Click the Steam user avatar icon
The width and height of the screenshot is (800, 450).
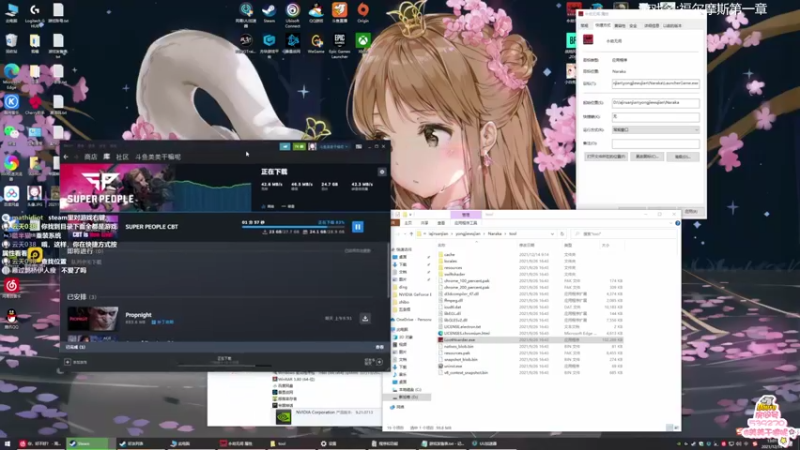point(312,146)
